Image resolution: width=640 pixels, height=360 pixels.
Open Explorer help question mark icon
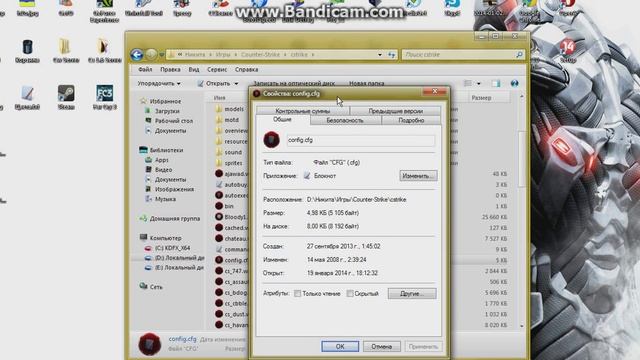point(514,83)
